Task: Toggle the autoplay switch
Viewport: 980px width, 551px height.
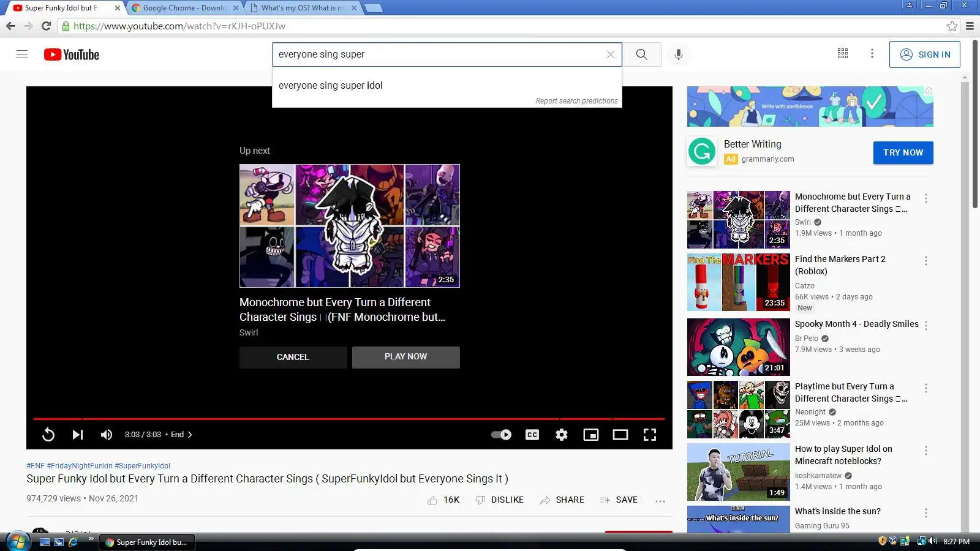Action: point(501,435)
